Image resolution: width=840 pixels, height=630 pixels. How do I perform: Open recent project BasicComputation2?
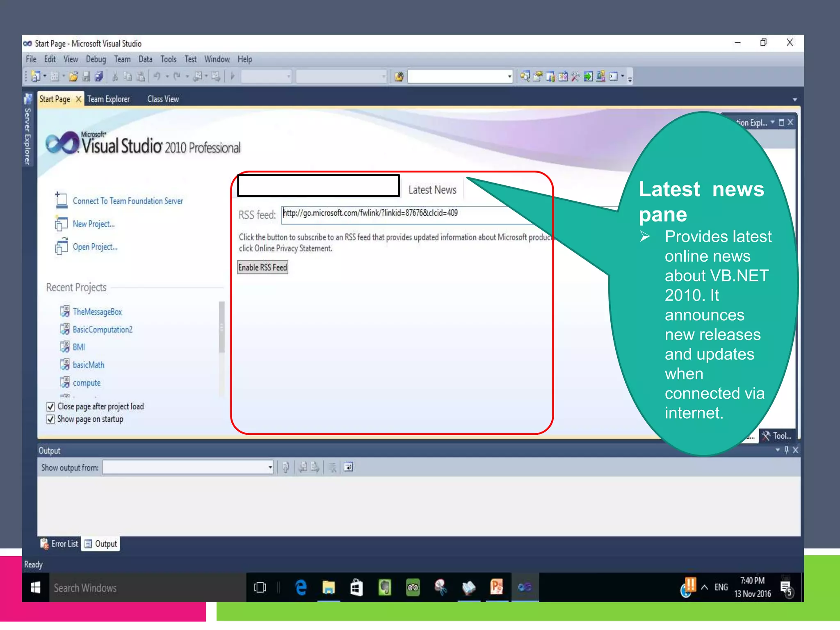(103, 329)
